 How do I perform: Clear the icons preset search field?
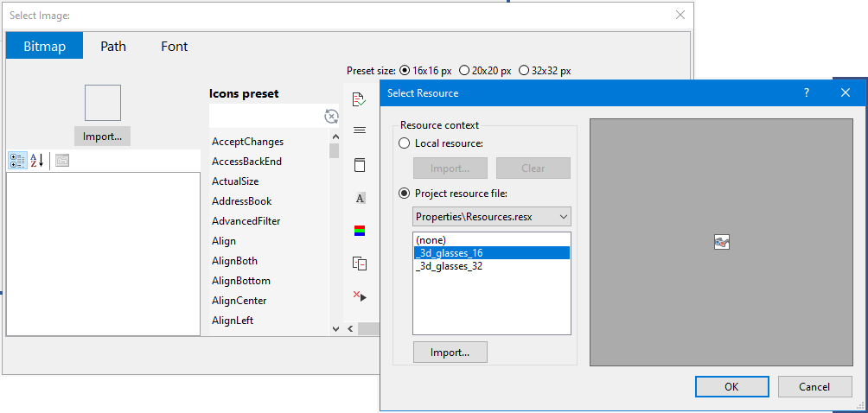(x=331, y=116)
